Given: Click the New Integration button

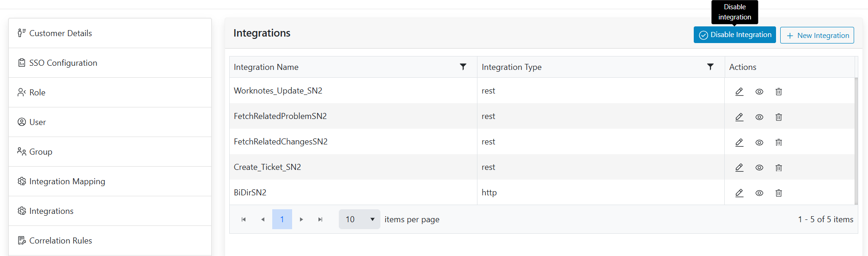Looking at the screenshot, I should point(817,35).
